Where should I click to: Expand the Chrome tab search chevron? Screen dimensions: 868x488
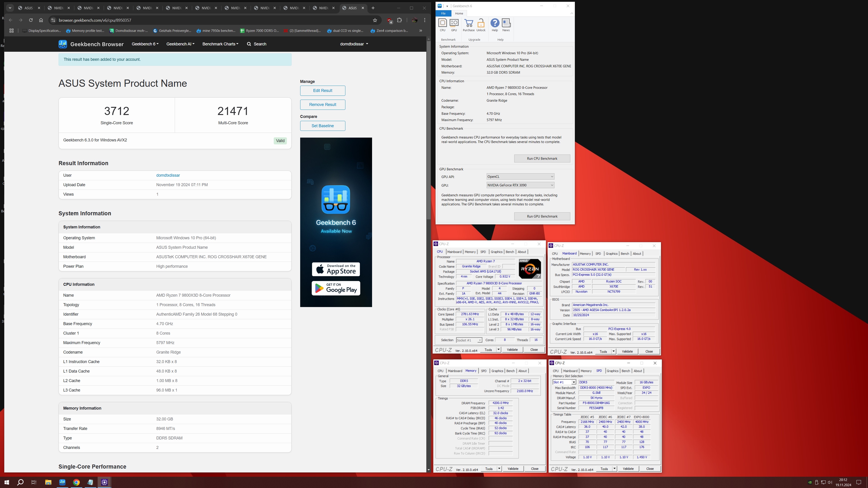[x=10, y=8]
